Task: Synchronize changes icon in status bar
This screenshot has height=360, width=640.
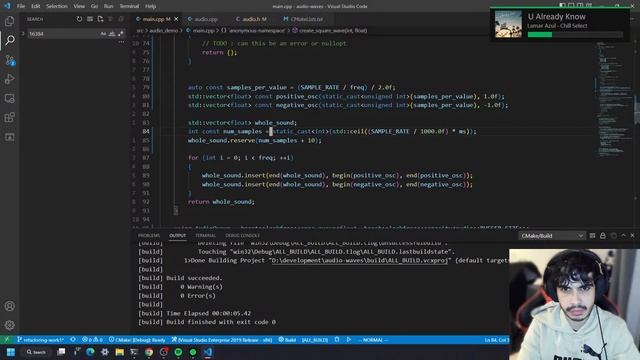Action: click(73, 340)
